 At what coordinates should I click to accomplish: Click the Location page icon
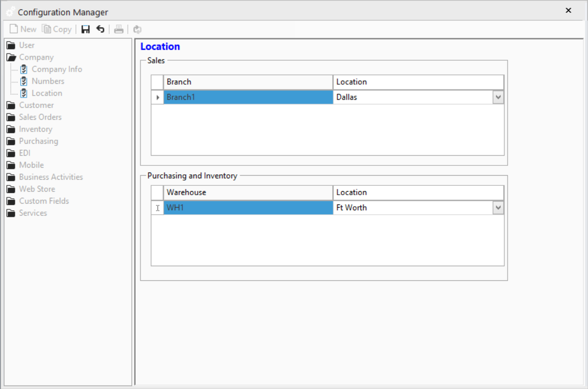coord(24,93)
